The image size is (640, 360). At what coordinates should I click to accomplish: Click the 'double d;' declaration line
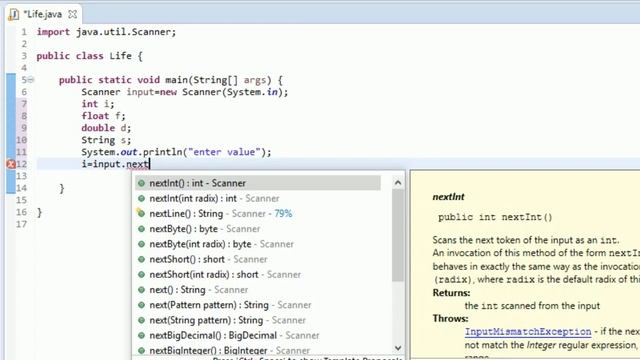pyautogui.click(x=106, y=128)
